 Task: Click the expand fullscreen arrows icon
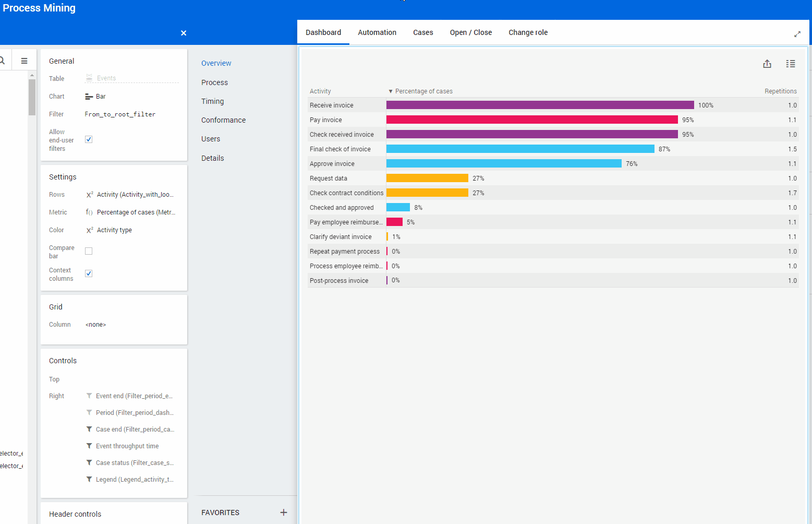pyautogui.click(x=797, y=34)
